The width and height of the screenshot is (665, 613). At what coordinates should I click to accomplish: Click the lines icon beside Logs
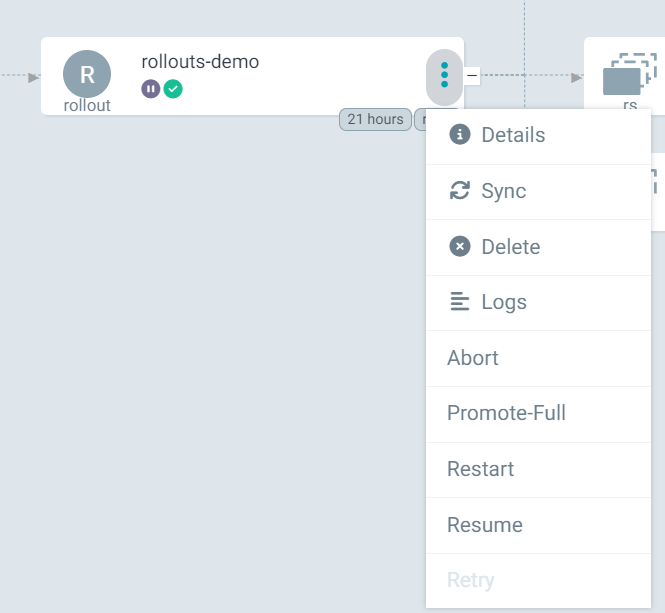pos(460,302)
